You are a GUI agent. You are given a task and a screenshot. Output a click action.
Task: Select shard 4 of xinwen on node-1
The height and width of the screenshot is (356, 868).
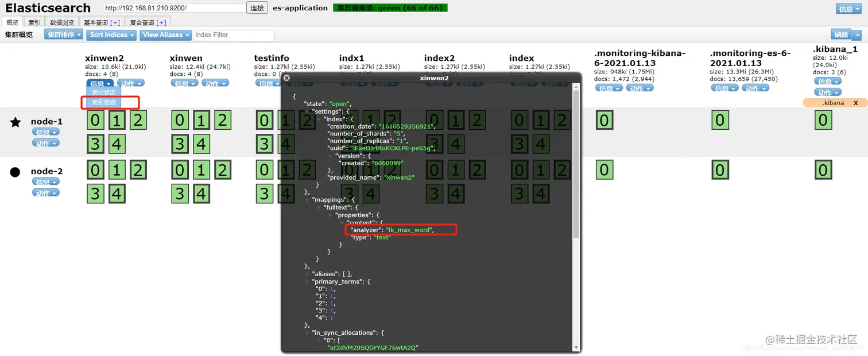coord(201,144)
